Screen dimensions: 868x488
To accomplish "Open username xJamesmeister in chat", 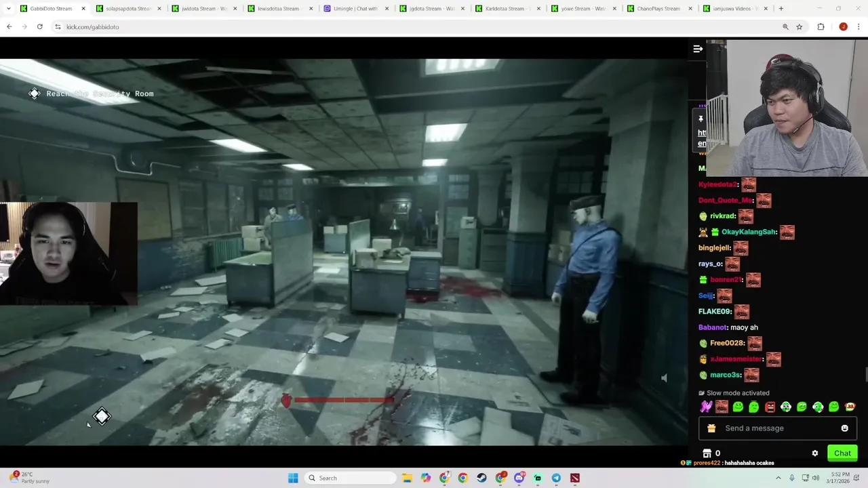I will (736, 359).
